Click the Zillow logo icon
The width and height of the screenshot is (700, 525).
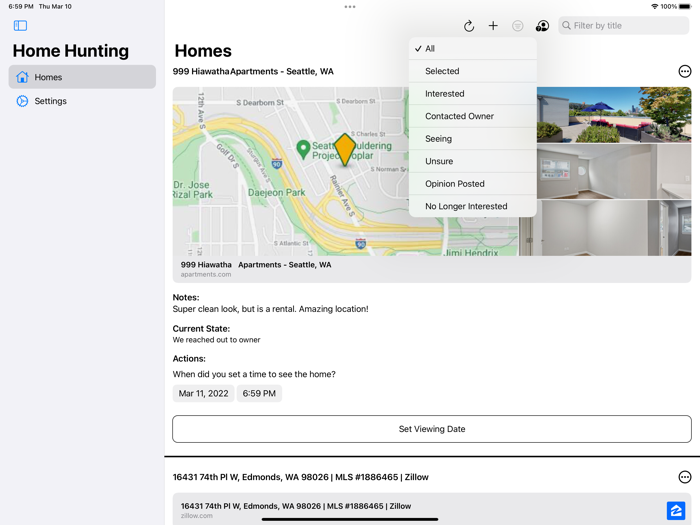click(x=676, y=510)
